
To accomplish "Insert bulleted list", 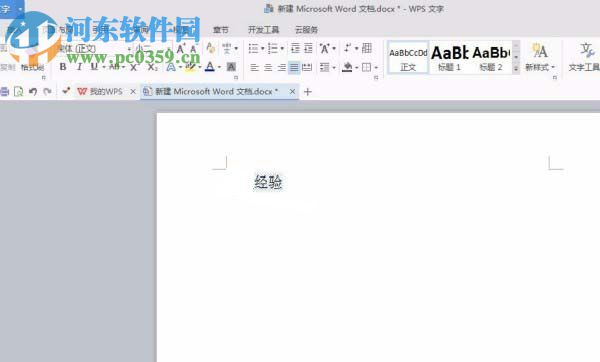I will [253, 49].
